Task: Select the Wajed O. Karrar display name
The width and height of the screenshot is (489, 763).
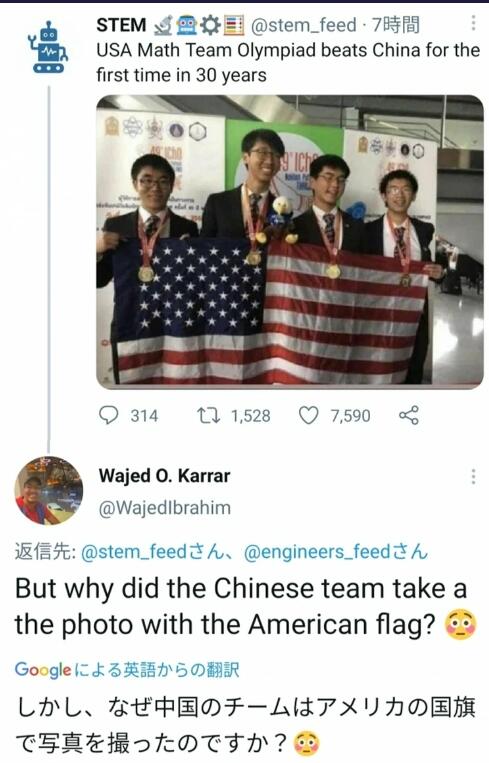Action: (164, 475)
